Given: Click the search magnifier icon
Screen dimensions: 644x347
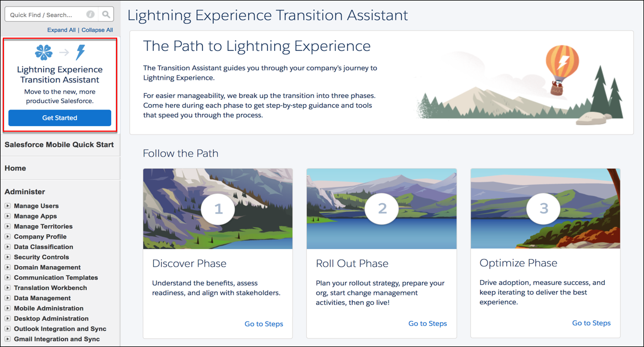Looking at the screenshot, I should [106, 14].
